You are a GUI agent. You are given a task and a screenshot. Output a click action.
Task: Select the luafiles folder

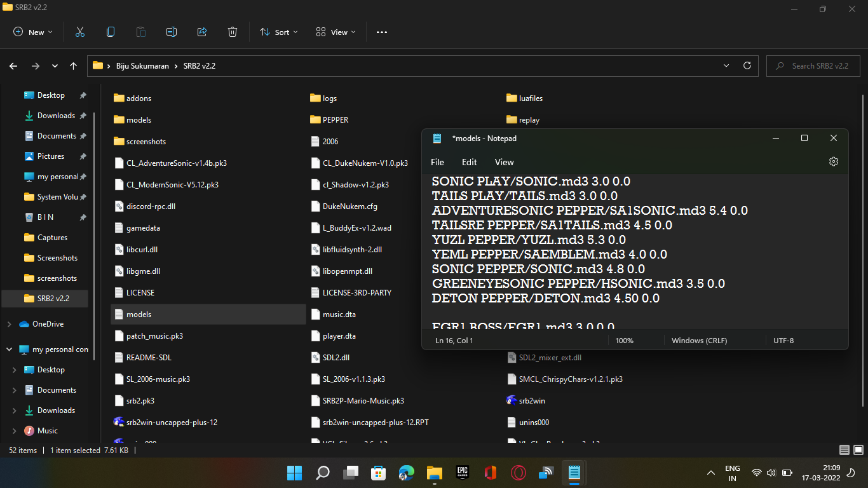point(524,98)
